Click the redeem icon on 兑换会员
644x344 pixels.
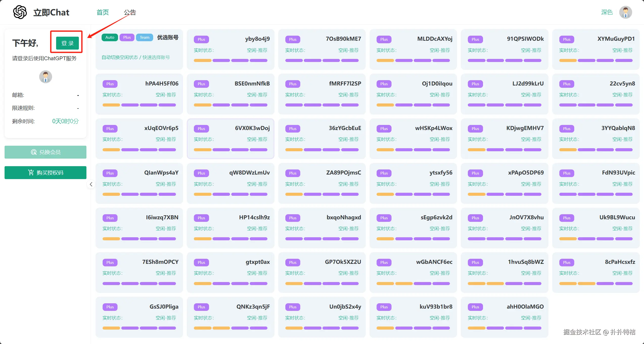[34, 152]
